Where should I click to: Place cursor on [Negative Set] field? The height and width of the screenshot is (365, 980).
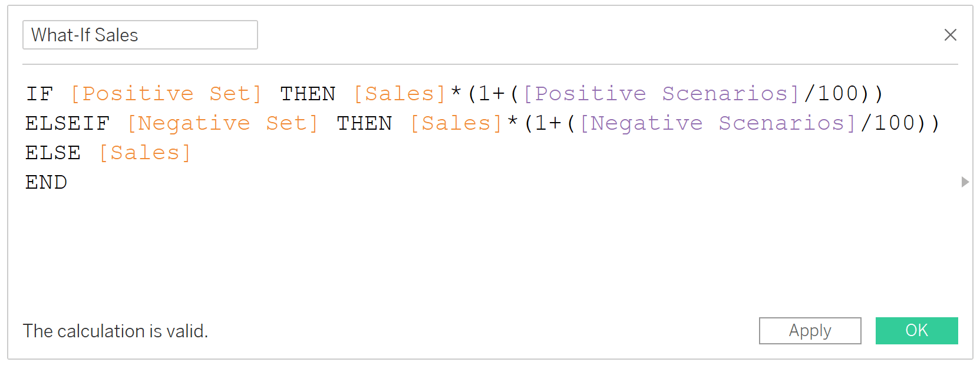pos(222,123)
